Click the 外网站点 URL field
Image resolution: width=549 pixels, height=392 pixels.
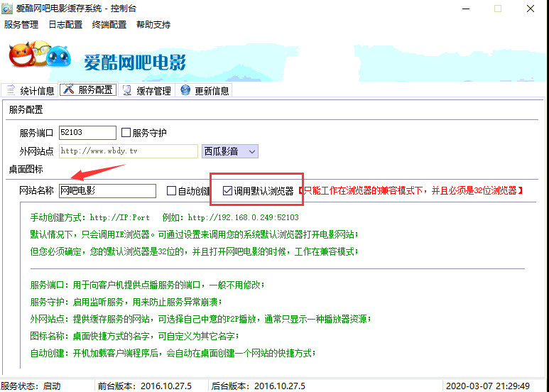129,151
